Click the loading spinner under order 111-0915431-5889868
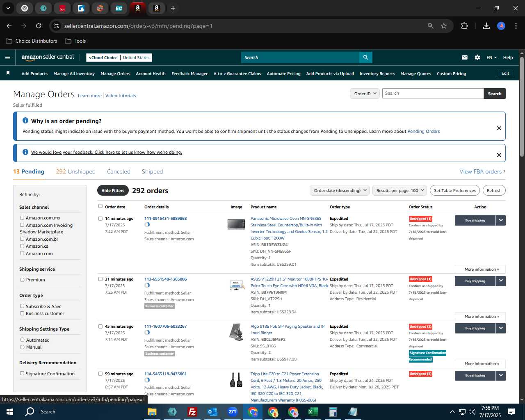The image size is (525, 420). point(147,225)
